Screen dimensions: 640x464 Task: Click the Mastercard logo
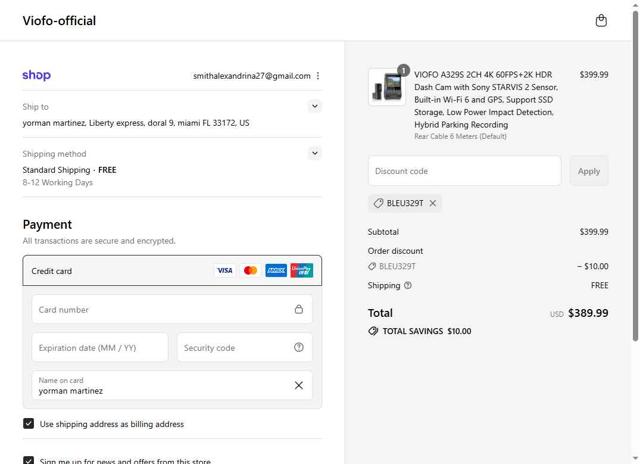pos(250,271)
